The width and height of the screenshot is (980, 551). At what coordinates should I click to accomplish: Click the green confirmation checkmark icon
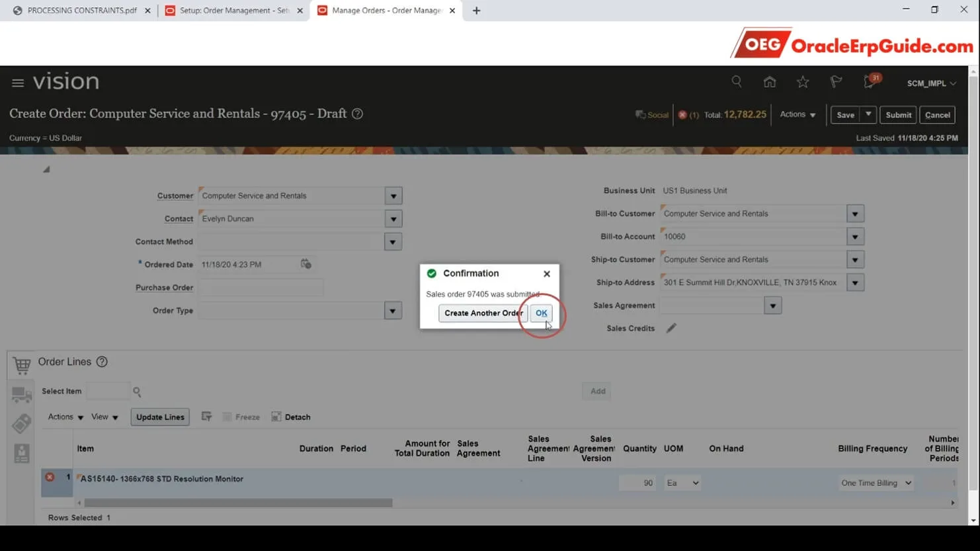pos(432,273)
